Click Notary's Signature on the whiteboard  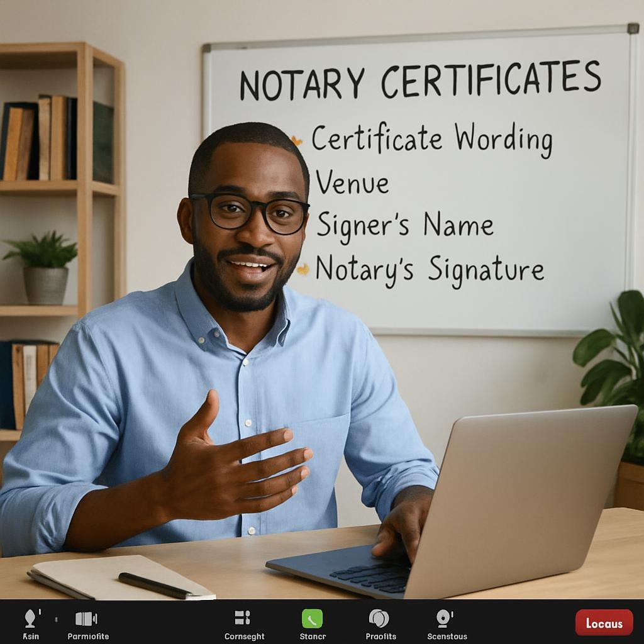tap(429, 269)
